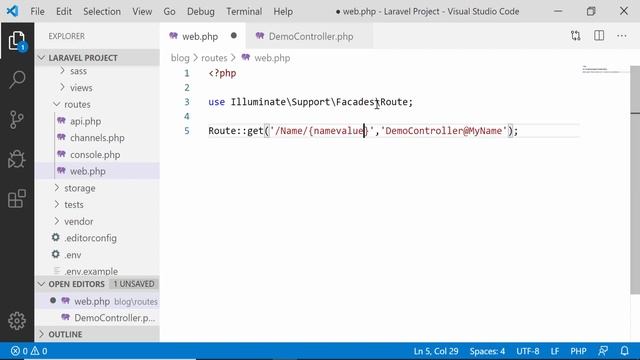
Task: Click the 1 UNSAVED badge
Action: [134, 284]
